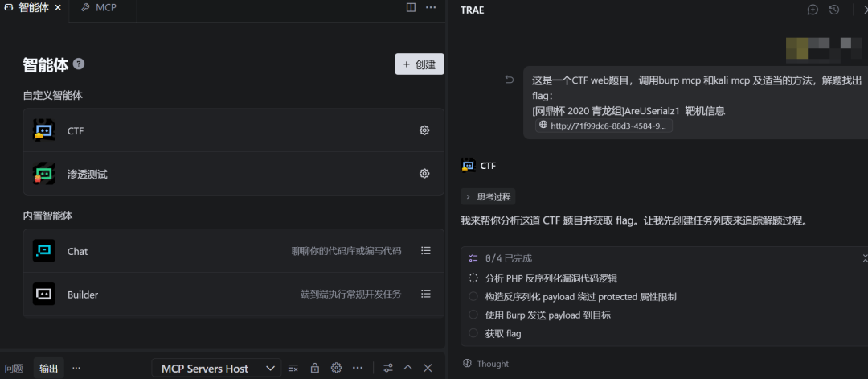Screen dimensions: 868x379
Task: Select task 使用 Burp 发送 payload 到目标
Action: 548,315
